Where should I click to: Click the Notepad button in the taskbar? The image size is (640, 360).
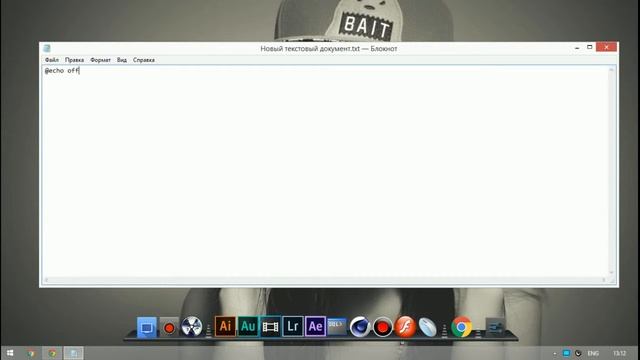point(73,353)
